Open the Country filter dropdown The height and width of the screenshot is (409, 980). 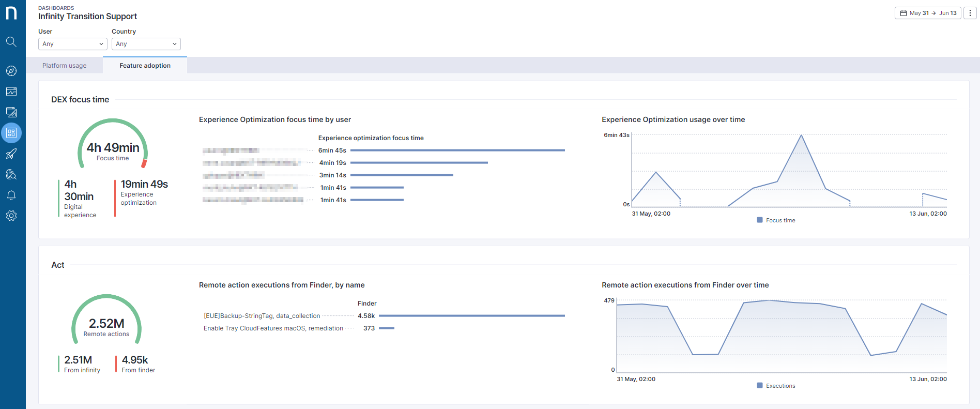[146, 44]
